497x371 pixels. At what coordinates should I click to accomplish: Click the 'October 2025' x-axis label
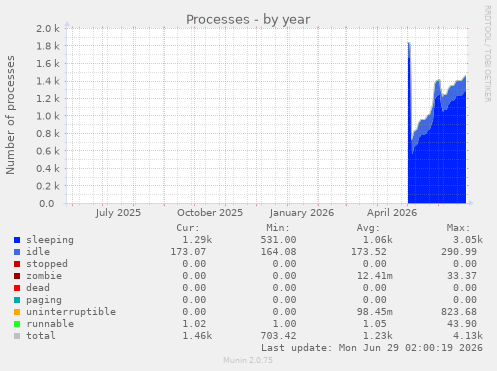click(x=210, y=213)
